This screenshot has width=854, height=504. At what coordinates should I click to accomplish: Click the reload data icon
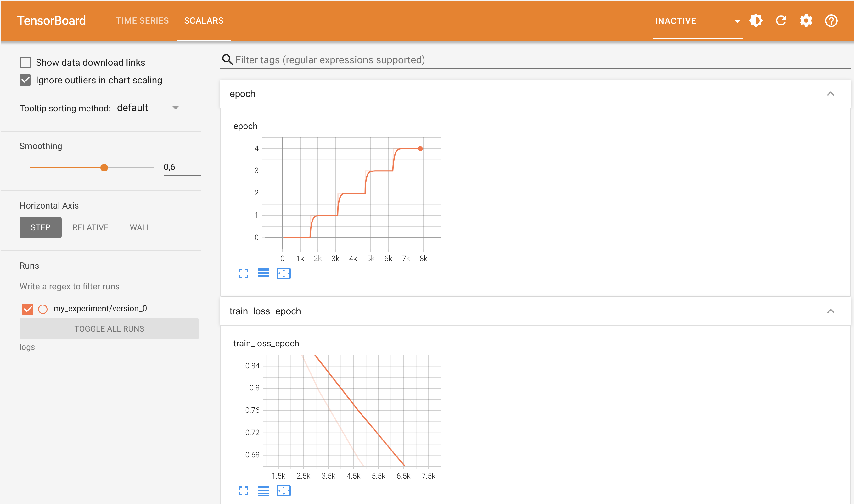[x=781, y=21]
